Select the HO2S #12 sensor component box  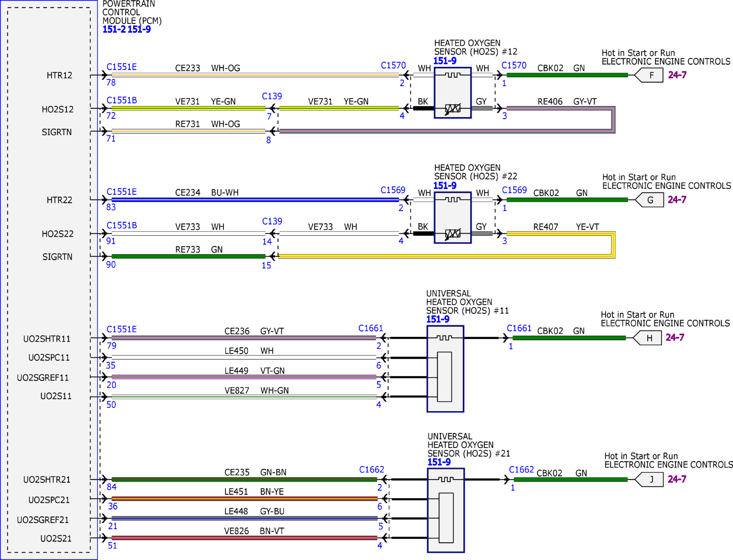pos(453,93)
